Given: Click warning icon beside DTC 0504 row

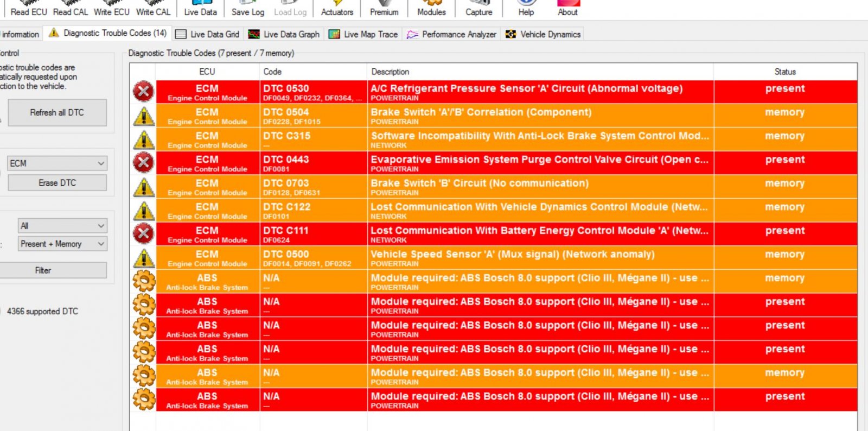Looking at the screenshot, I should 144,116.
